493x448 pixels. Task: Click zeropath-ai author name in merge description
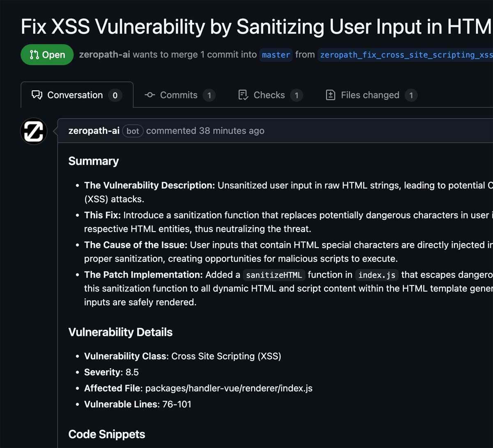tap(104, 55)
